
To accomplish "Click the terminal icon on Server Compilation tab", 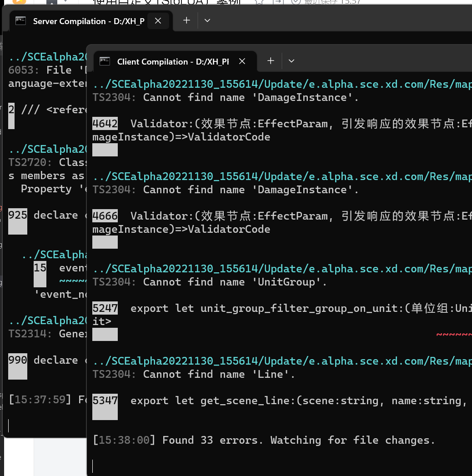I will (x=20, y=21).
